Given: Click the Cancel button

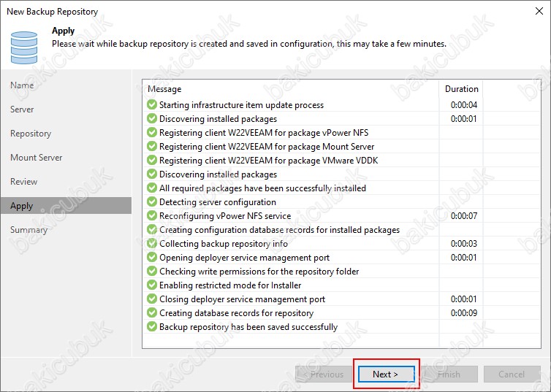Looking at the screenshot, I should [x=512, y=374].
